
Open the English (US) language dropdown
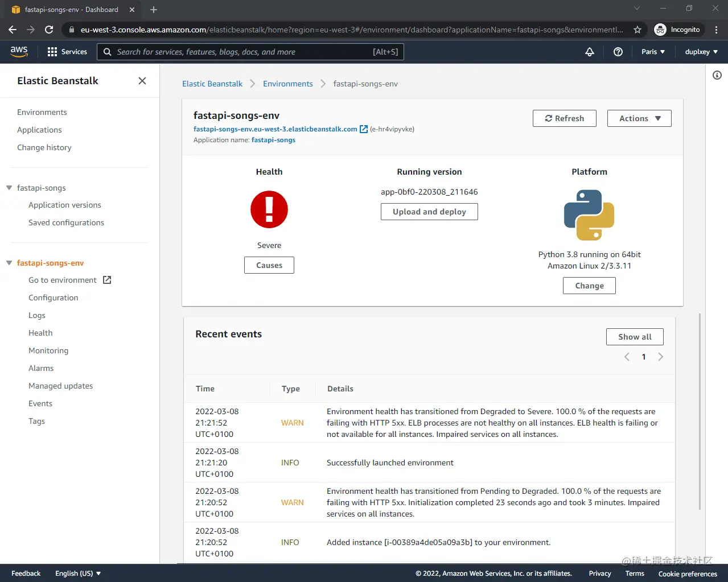click(78, 573)
